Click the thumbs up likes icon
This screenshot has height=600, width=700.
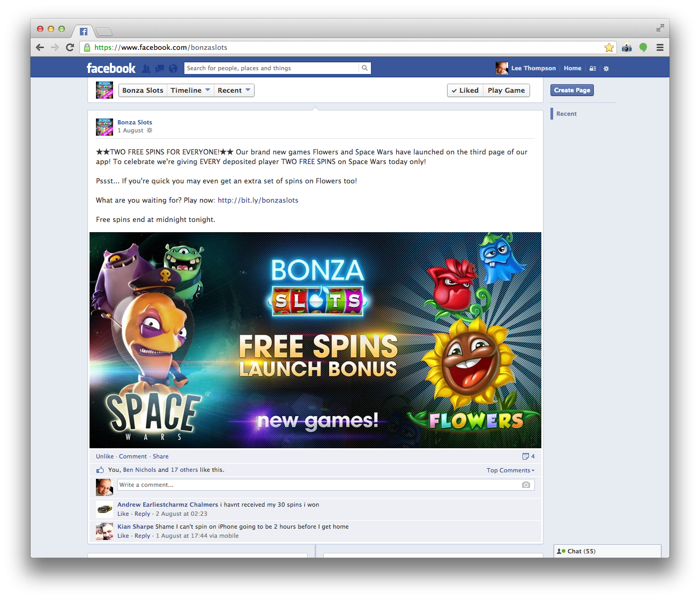pyautogui.click(x=100, y=470)
